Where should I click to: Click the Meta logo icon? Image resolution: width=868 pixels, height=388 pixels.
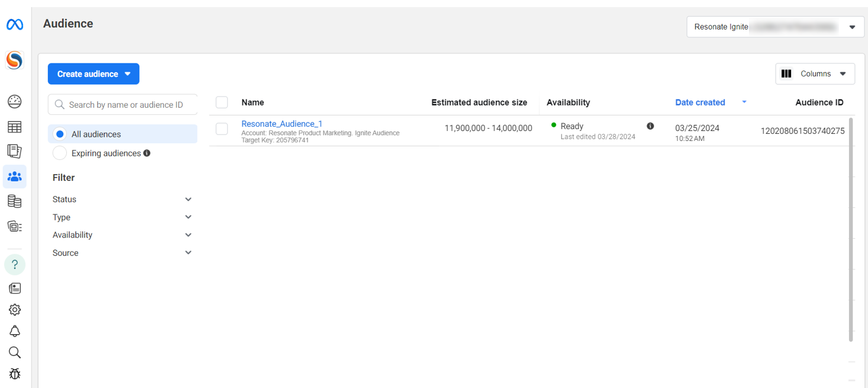pos(15,24)
